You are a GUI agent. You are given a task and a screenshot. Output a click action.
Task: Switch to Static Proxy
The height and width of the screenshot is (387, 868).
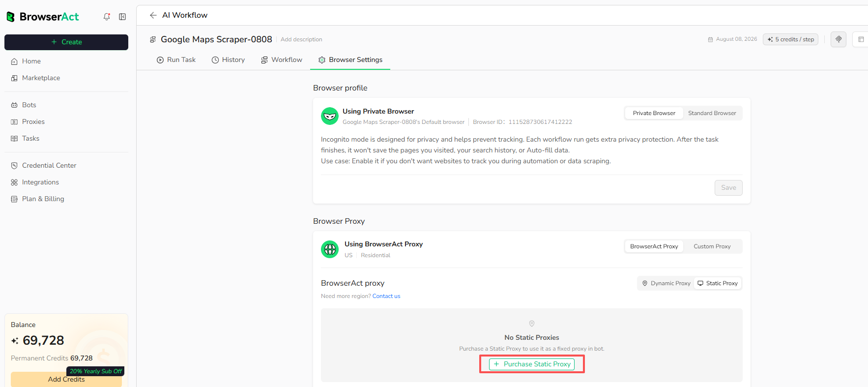click(718, 283)
